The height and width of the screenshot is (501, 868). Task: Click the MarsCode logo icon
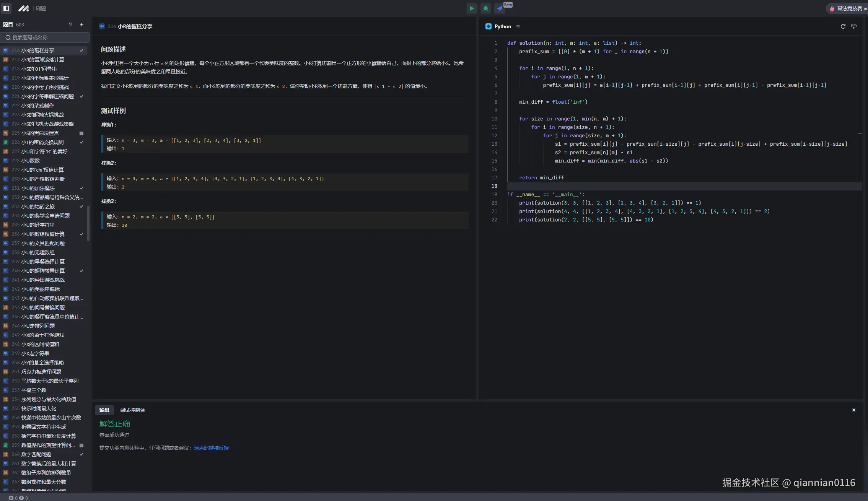click(23, 8)
